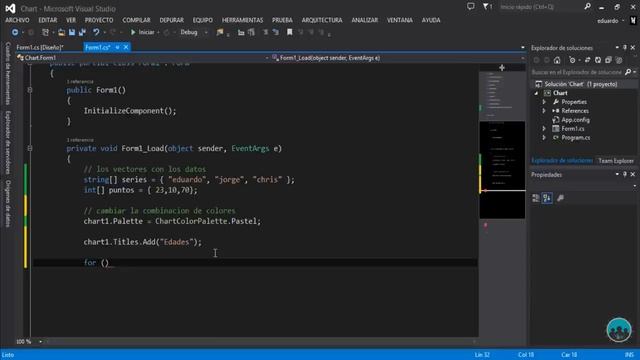Expand the Form1.cs tree node
640x360 pixels.
(544, 129)
